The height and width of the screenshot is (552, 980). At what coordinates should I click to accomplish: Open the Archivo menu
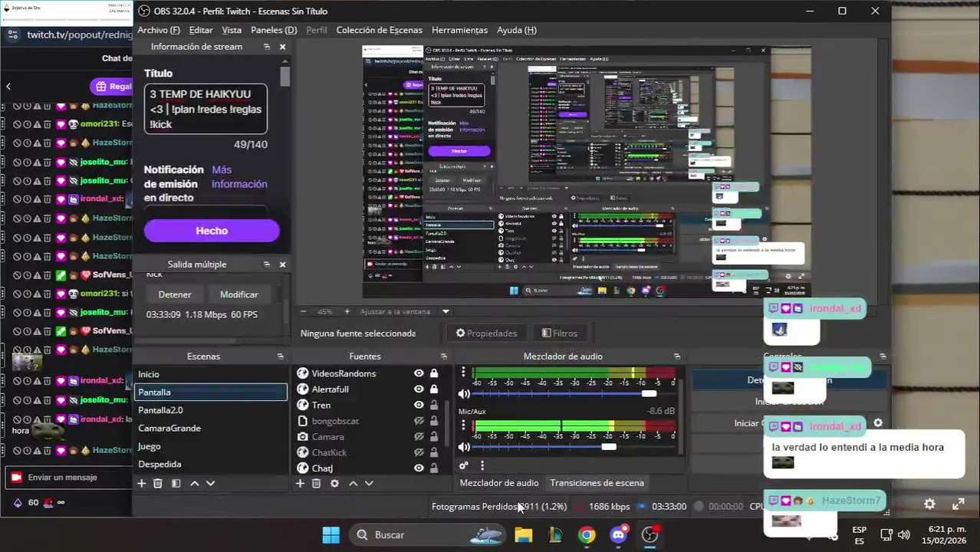(159, 30)
